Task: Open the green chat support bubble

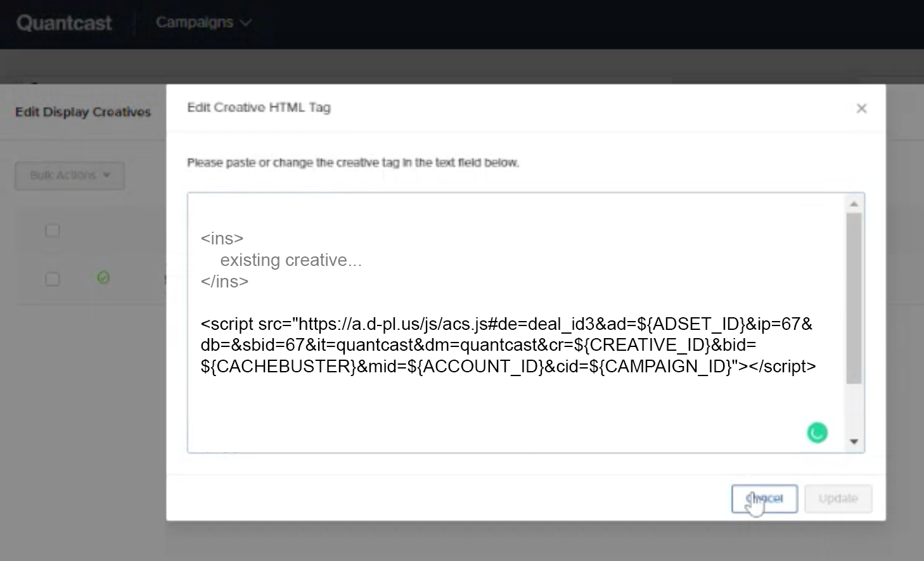Action: [x=816, y=432]
